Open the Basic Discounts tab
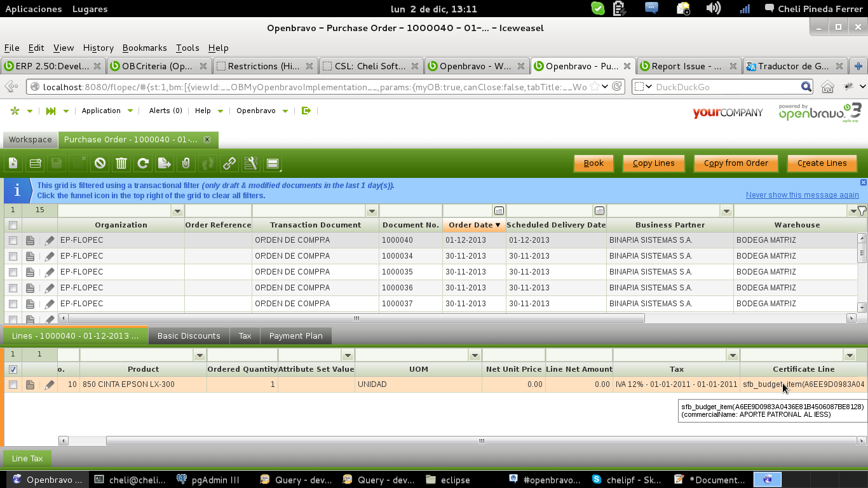 pos(189,335)
